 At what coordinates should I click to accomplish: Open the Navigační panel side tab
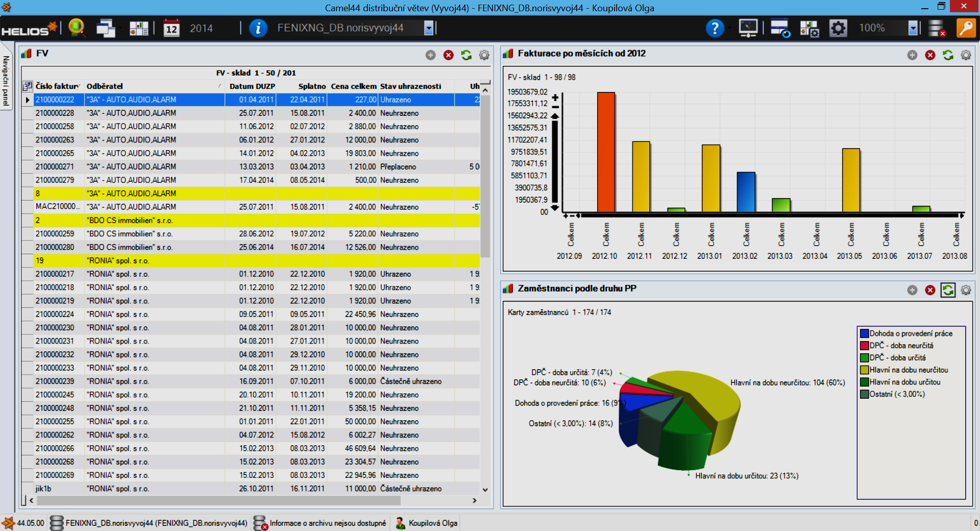[x=6, y=80]
